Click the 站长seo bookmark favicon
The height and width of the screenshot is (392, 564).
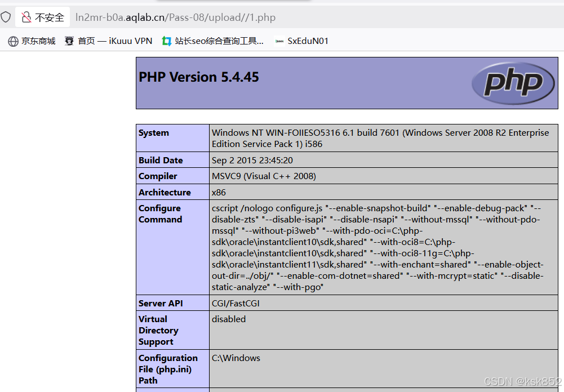pos(166,41)
